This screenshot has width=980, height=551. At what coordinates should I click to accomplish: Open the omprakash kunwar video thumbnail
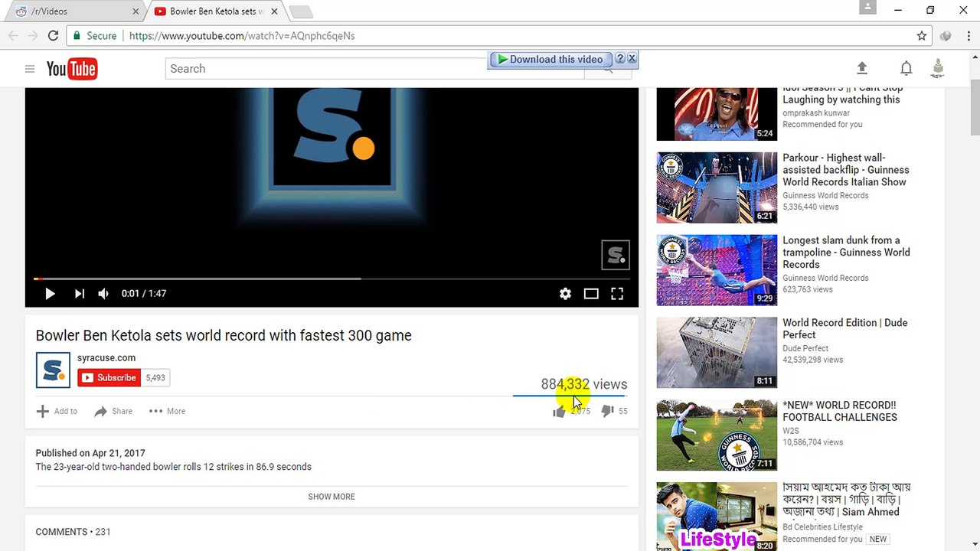click(717, 114)
